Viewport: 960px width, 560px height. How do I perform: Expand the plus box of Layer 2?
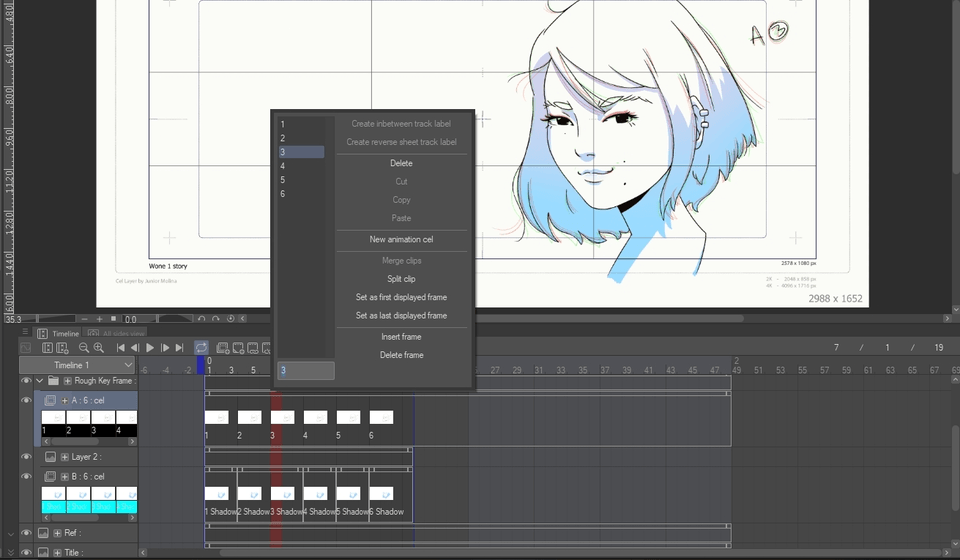tap(64, 457)
